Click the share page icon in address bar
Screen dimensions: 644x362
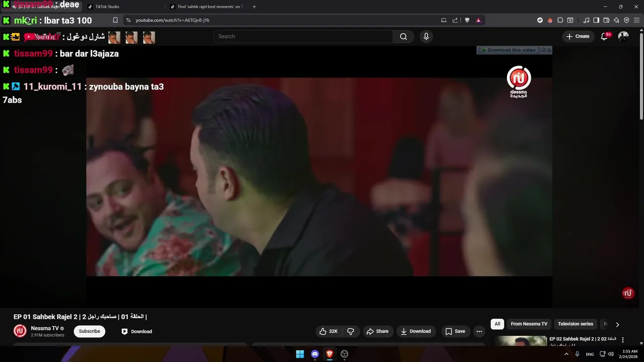point(455,20)
